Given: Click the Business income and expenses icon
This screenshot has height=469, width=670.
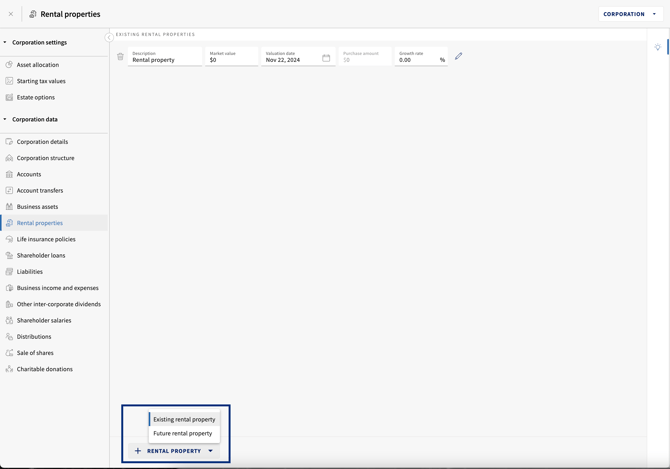Looking at the screenshot, I should pyautogui.click(x=9, y=288).
